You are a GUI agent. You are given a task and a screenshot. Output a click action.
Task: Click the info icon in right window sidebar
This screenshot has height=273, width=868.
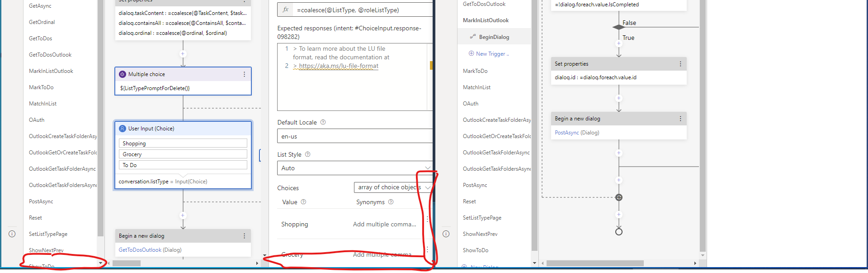point(446,234)
